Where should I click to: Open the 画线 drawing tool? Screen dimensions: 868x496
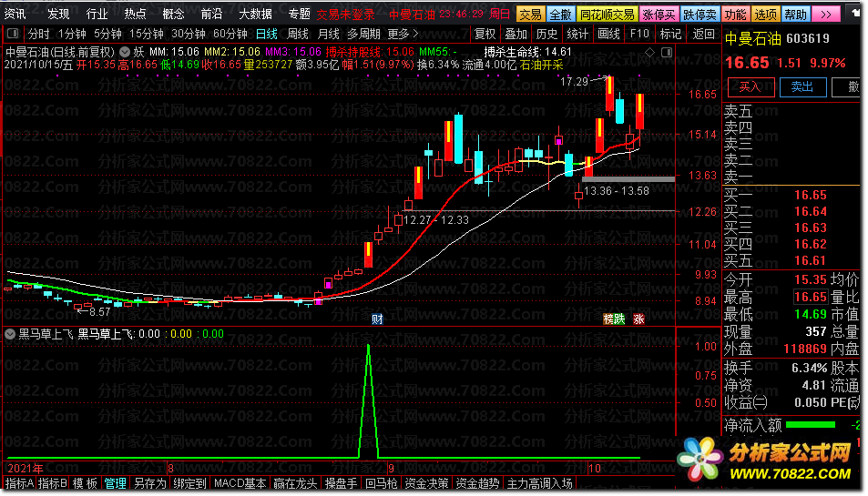click(x=608, y=34)
